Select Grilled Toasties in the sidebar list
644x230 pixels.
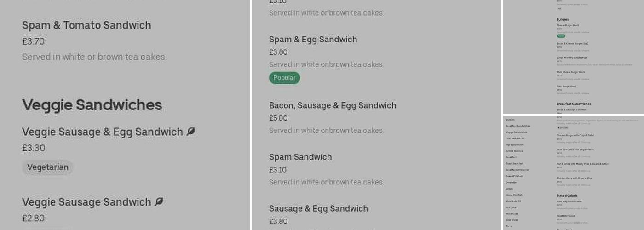tap(514, 151)
